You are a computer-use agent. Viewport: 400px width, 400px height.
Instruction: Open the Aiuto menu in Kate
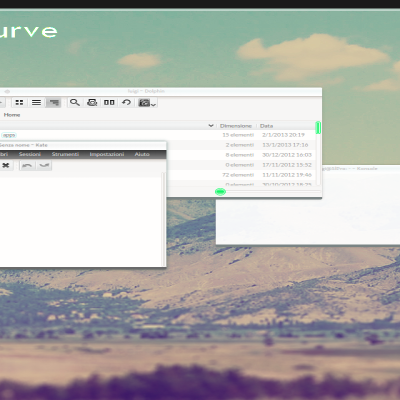click(x=142, y=154)
